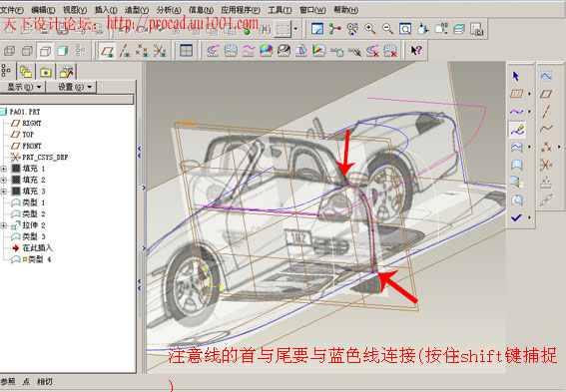The width and height of the screenshot is (566, 392).
Task: Switch to connections tab
Action: (67, 72)
